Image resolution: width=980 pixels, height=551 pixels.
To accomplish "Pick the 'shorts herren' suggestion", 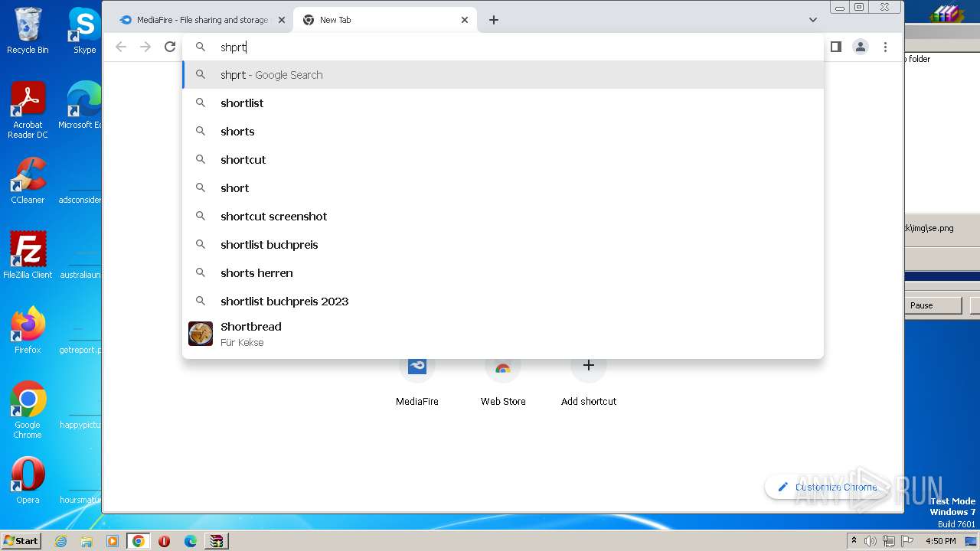I will (503, 273).
